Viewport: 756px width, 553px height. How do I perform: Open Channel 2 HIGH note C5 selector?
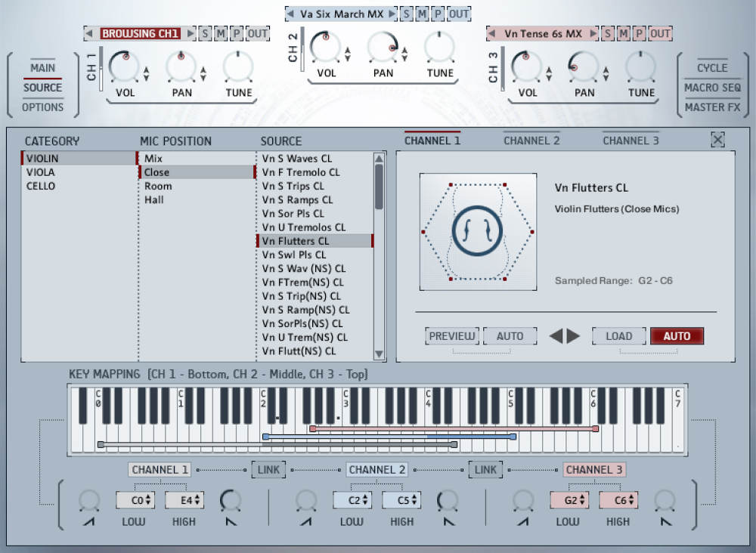[x=401, y=499]
